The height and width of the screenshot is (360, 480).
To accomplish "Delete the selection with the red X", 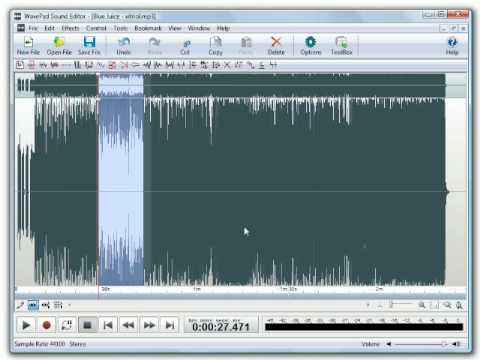I will coord(276,46).
